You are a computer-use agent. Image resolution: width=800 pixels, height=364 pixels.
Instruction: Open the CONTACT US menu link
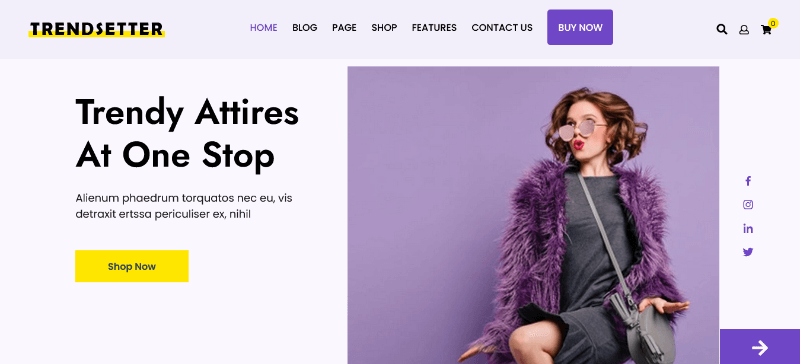pyautogui.click(x=502, y=28)
